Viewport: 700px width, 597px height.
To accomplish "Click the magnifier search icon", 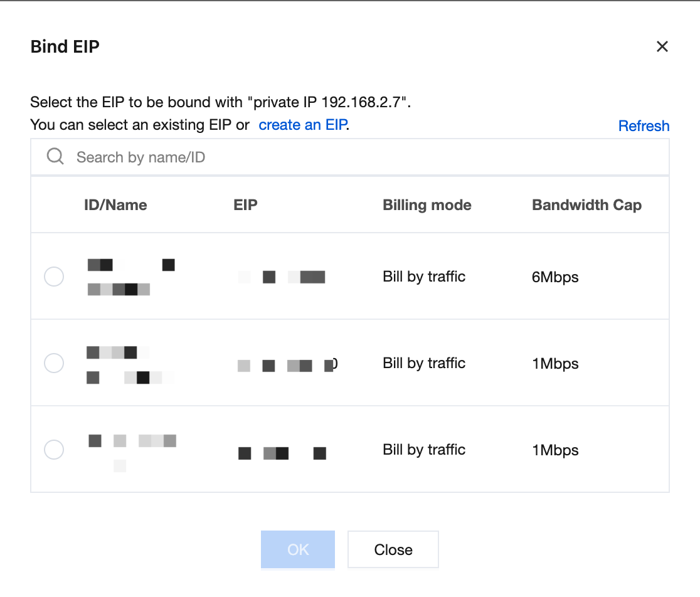I will (55, 157).
